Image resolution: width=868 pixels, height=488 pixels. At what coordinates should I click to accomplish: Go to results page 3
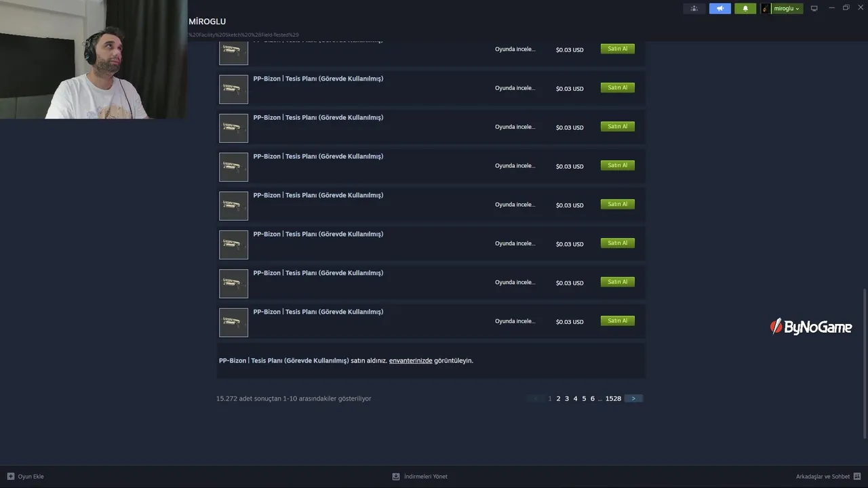point(567,399)
